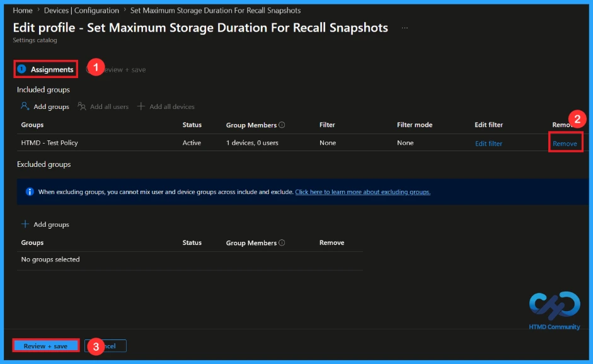Remove the HTMD - Test Policy group
The image size is (593, 364).
565,144
